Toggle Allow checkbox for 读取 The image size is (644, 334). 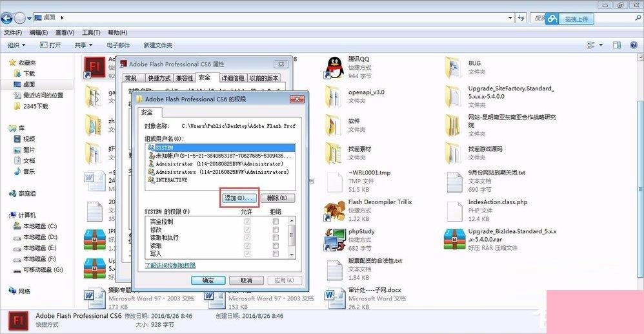pos(247,245)
